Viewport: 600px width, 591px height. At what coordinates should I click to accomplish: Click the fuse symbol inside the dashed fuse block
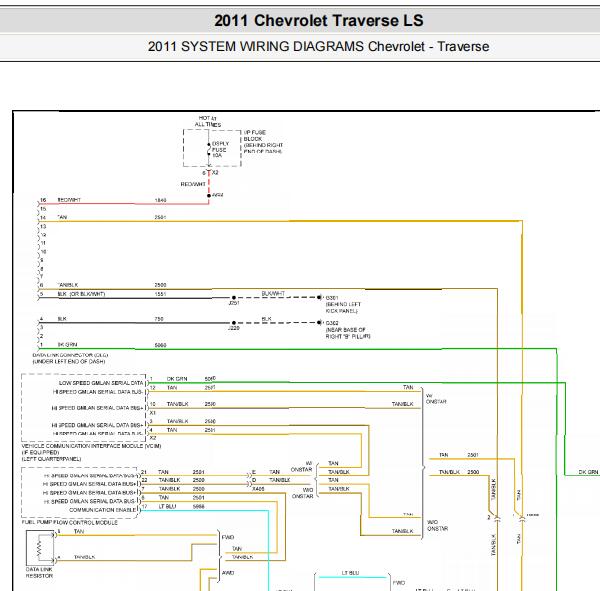[209, 149]
